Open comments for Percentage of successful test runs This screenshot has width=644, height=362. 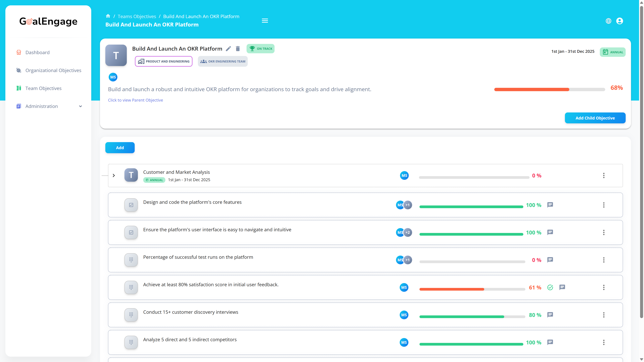pyautogui.click(x=550, y=260)
